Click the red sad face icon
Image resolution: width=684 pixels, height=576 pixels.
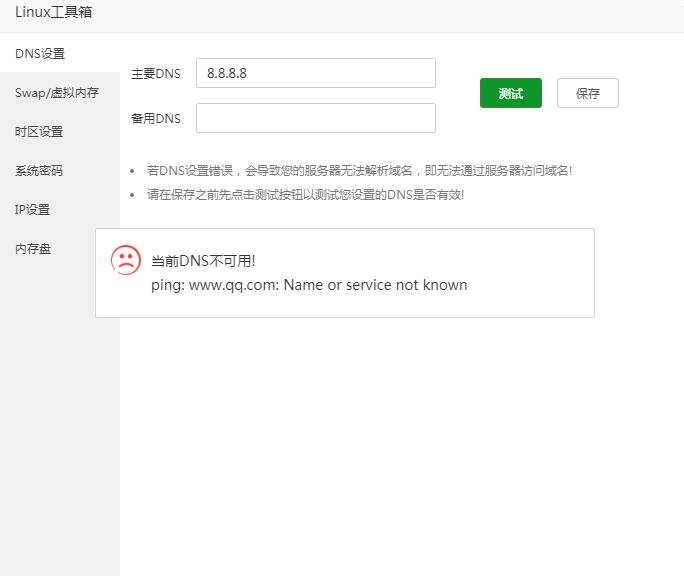click(x=126, y=261)
